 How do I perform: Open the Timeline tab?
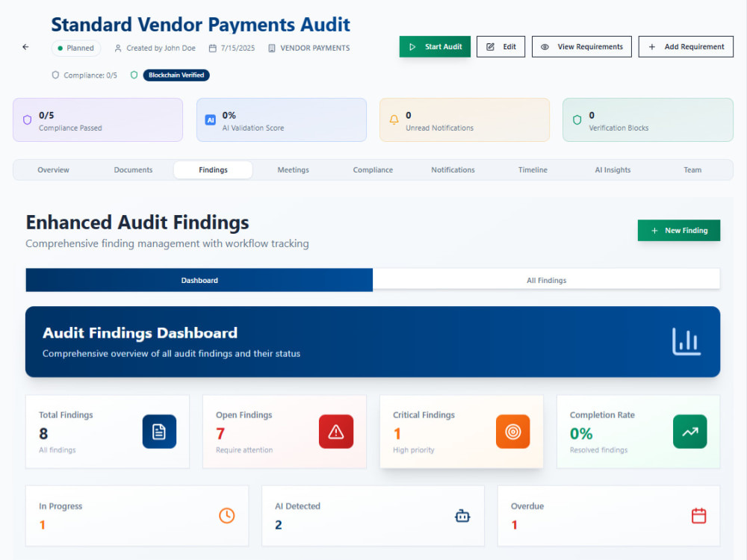(x=533, y=170)
